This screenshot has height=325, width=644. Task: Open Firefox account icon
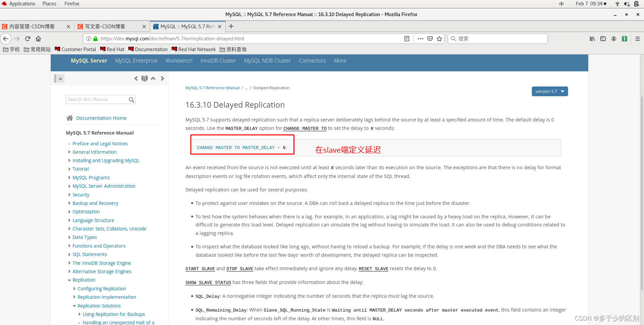[x=614, y=39]
